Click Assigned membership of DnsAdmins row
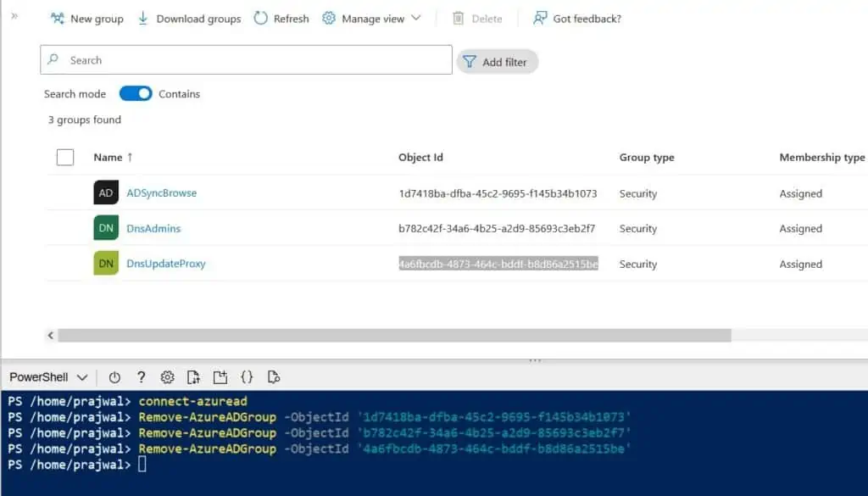 [800, 228]
